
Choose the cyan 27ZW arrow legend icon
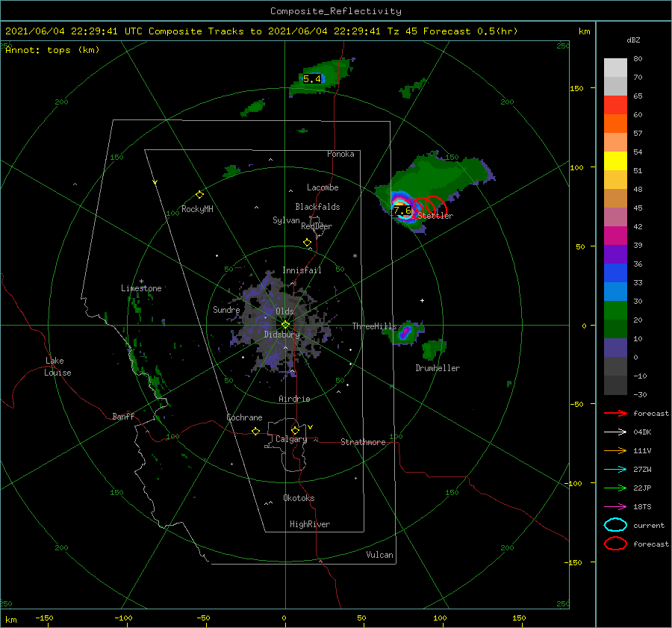tap(615, 470)
